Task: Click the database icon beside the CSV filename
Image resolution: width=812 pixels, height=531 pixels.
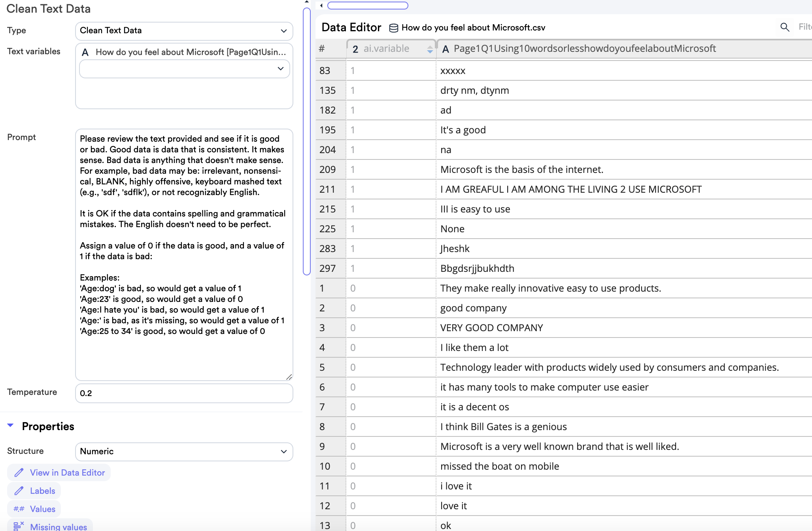Action: pos(393,28)
